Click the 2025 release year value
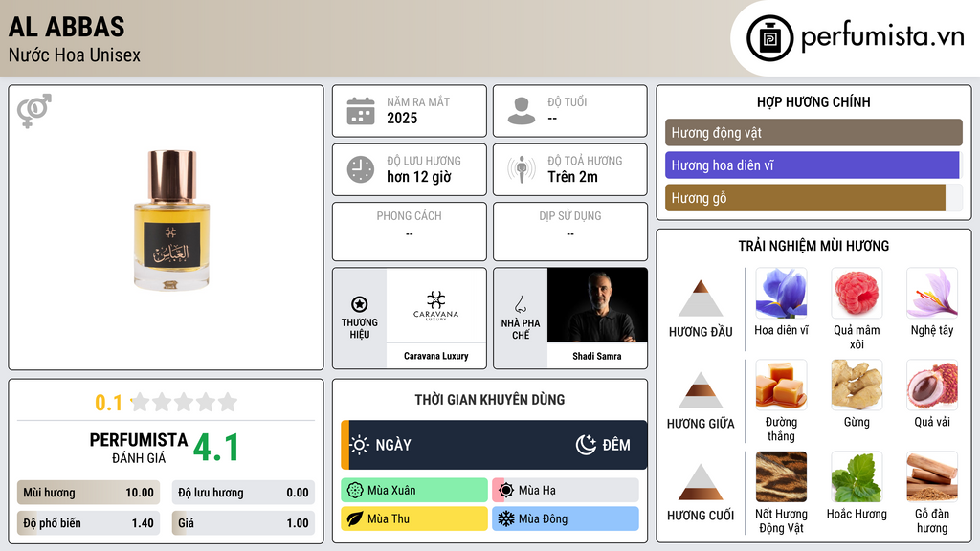The height and width of the screenshot is (551, 980). coord(402,118)
